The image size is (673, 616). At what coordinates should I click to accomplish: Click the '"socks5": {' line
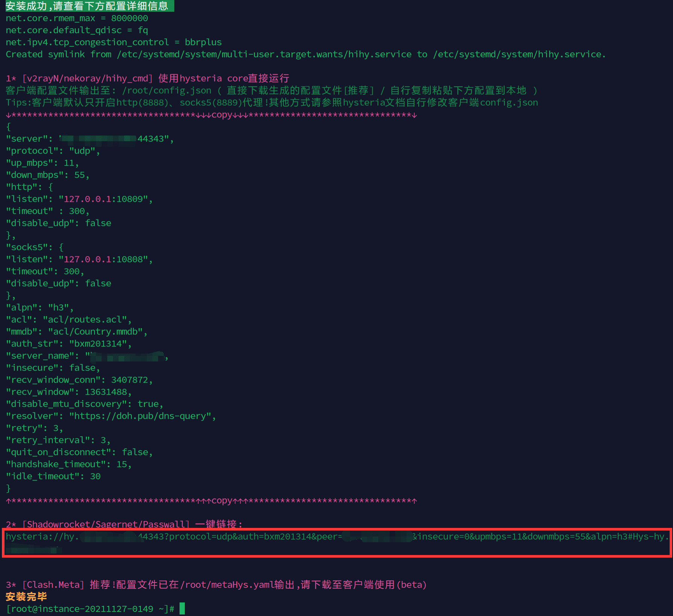35,247
